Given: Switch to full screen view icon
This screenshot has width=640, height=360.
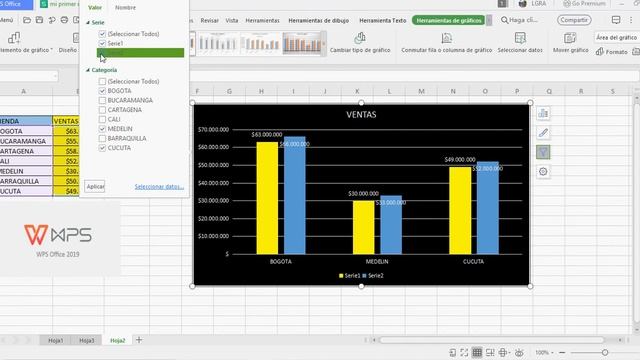Looking at the screenshot, I should (464, 352).
